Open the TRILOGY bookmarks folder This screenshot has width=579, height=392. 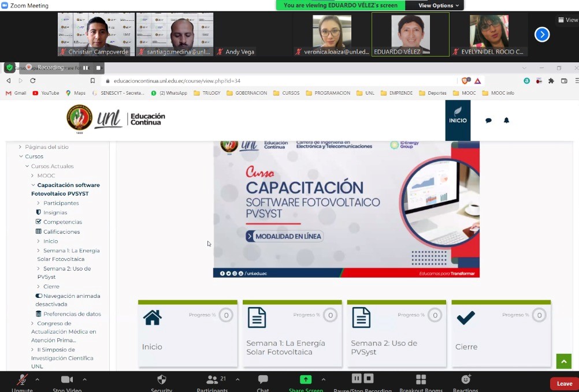tap(207, 93)
